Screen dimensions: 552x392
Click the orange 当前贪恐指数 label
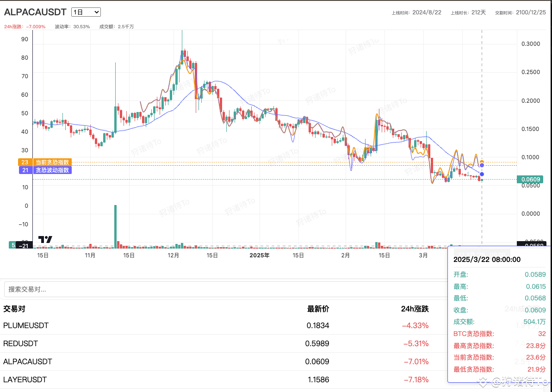[x=53, y=162]
